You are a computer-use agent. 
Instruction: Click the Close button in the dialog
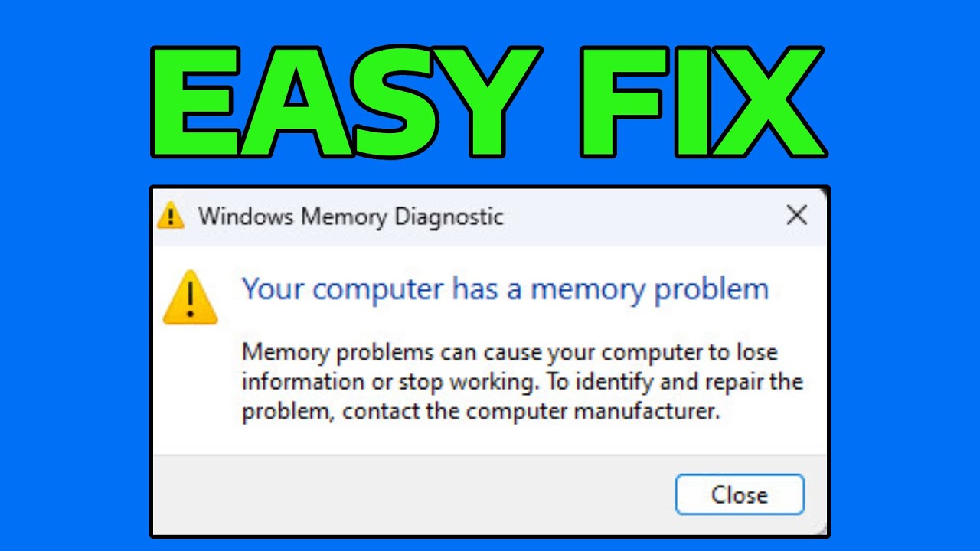(740, 494)
